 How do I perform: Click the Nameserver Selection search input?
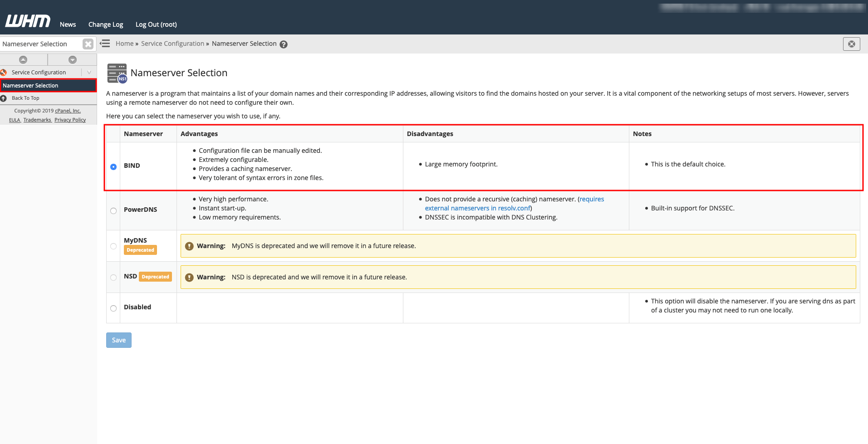[41, 44]
